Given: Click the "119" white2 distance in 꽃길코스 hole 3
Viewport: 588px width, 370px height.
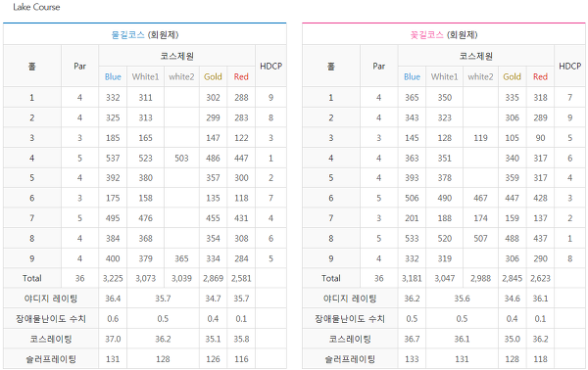Looking at the screenshot, I should coord(480,138).
